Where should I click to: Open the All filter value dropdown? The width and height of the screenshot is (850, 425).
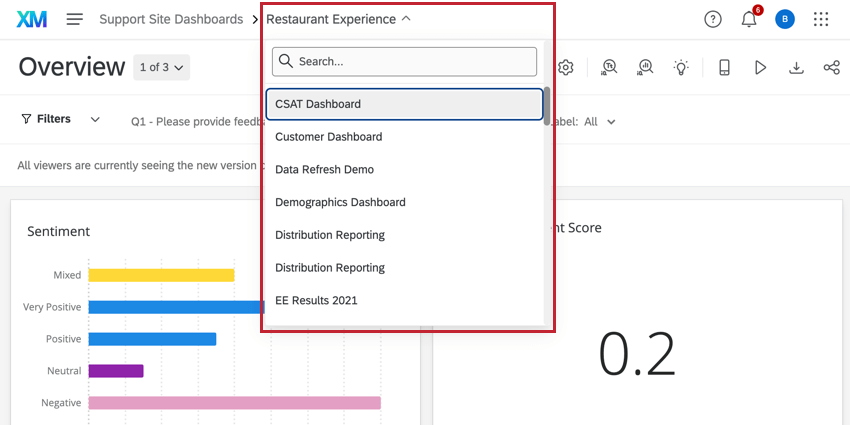pos(599,122)
